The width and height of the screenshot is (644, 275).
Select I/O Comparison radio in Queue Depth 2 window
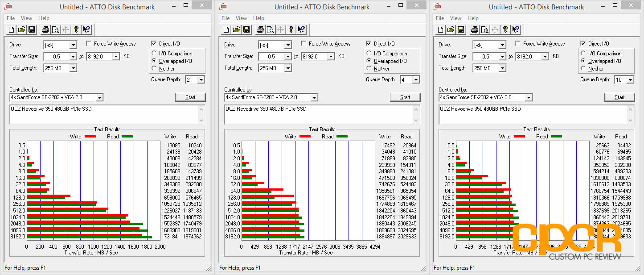point(155,54)
